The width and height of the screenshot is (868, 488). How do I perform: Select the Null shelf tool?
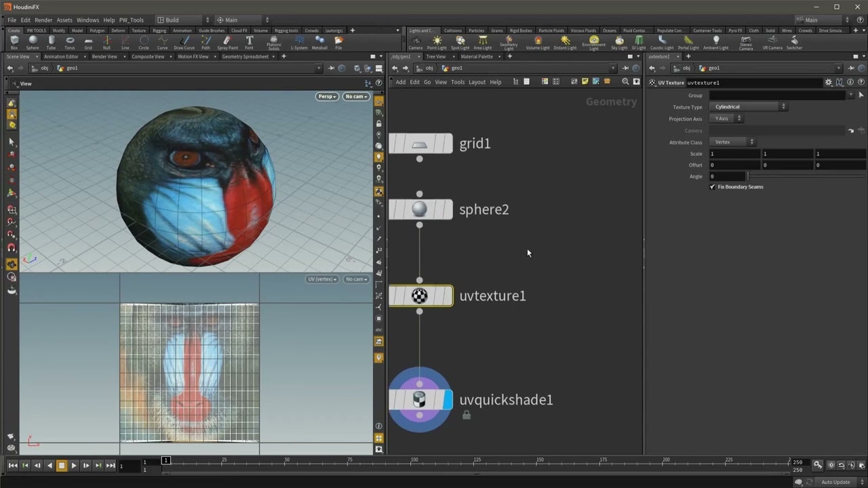tap(106, 43)
